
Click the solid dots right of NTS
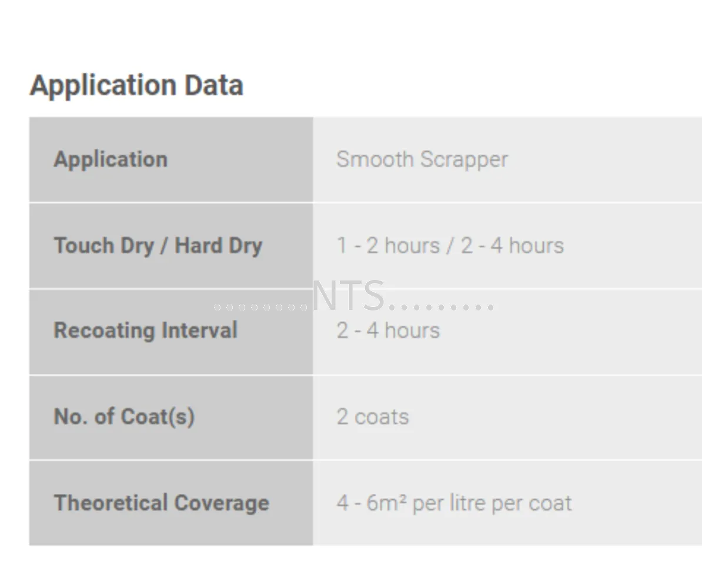[x=442, y=307]
